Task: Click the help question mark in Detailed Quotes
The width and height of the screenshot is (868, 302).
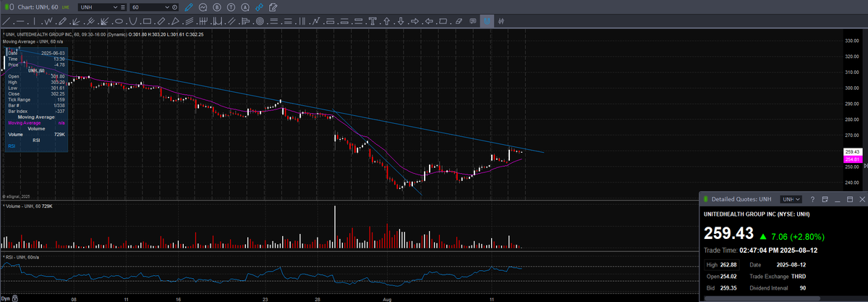Action: pos(812,198)
